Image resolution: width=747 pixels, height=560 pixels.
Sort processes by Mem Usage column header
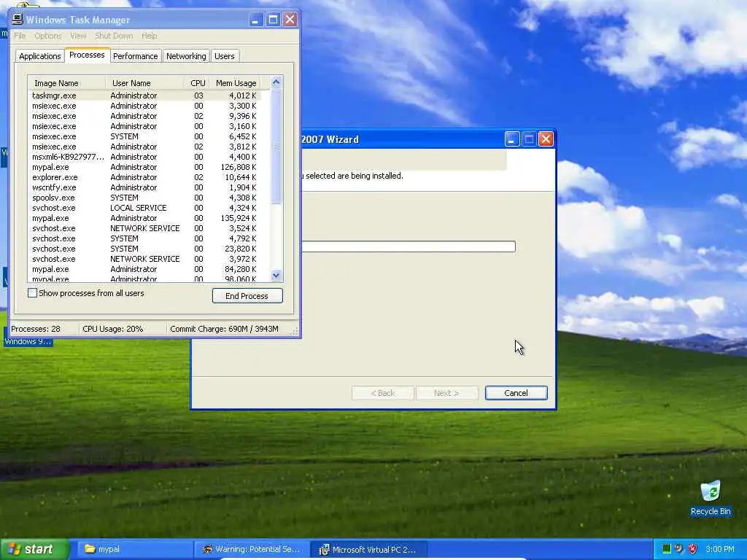(236, 83)
